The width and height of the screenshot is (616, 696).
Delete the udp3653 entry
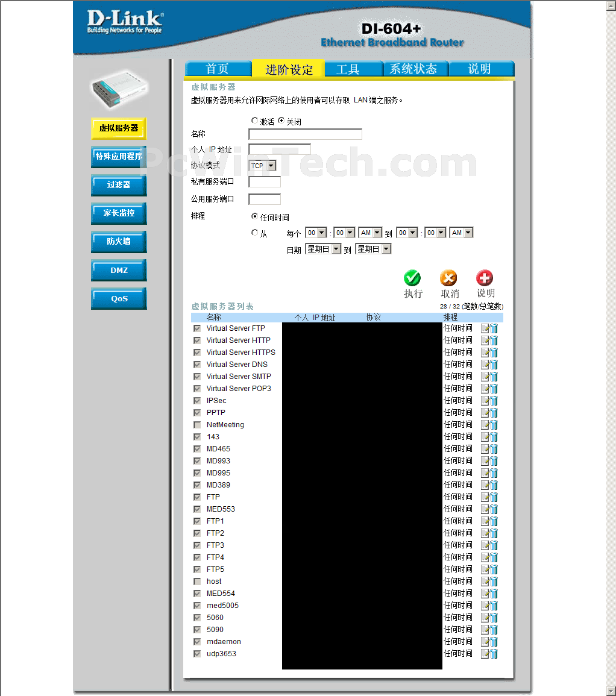click(x=494, y=654)
